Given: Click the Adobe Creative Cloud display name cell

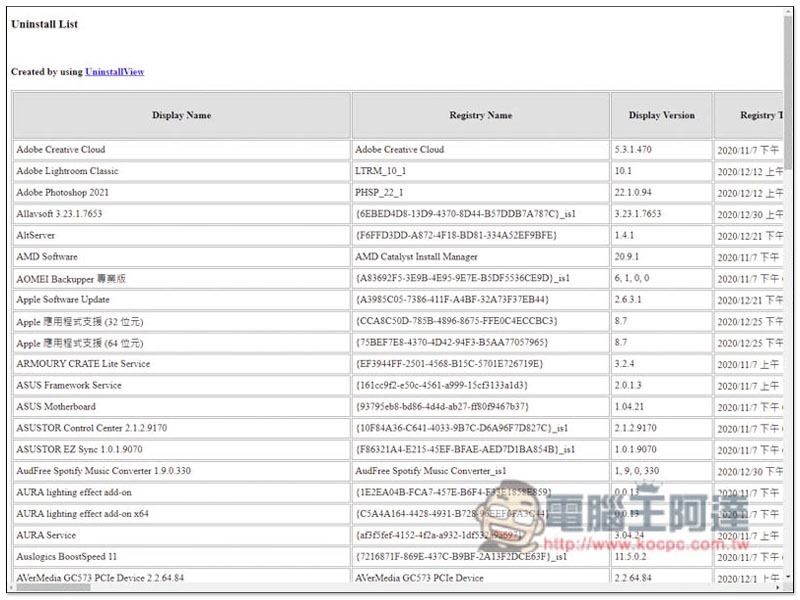Looking at the screenshot, I should (182, 149).
